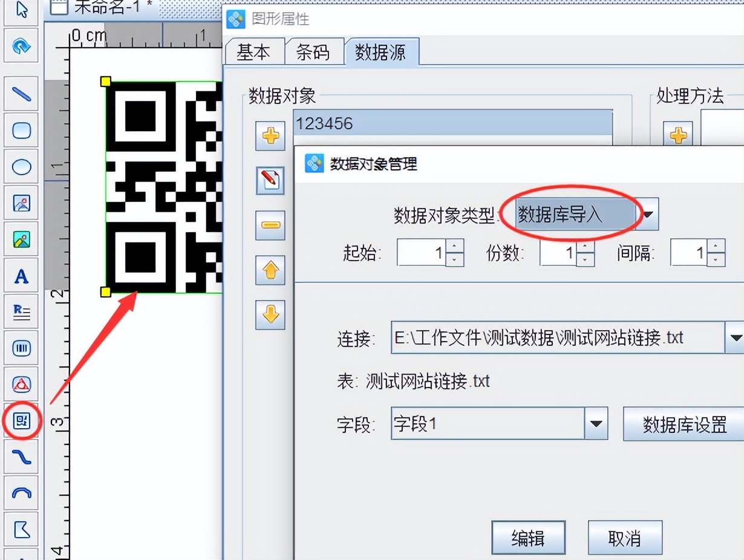Select the polygon drawing tool

point(22,530)
